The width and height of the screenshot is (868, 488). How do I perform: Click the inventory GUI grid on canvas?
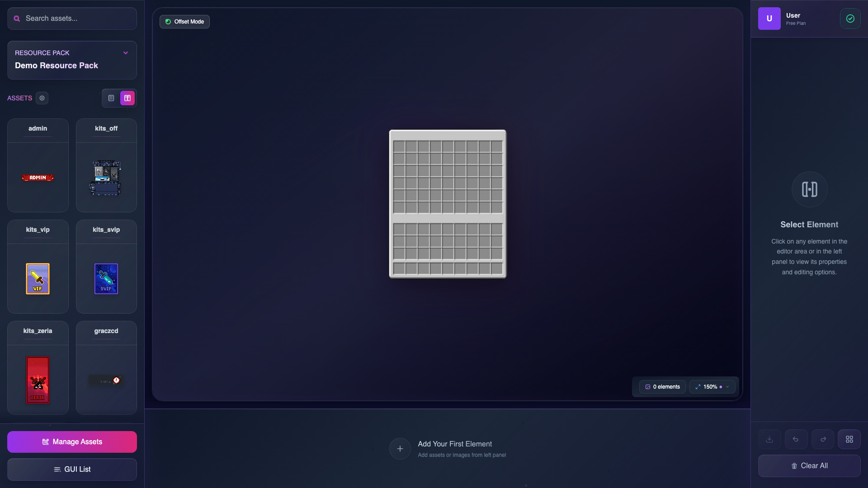pyautogui.click(x=448, y=204)
